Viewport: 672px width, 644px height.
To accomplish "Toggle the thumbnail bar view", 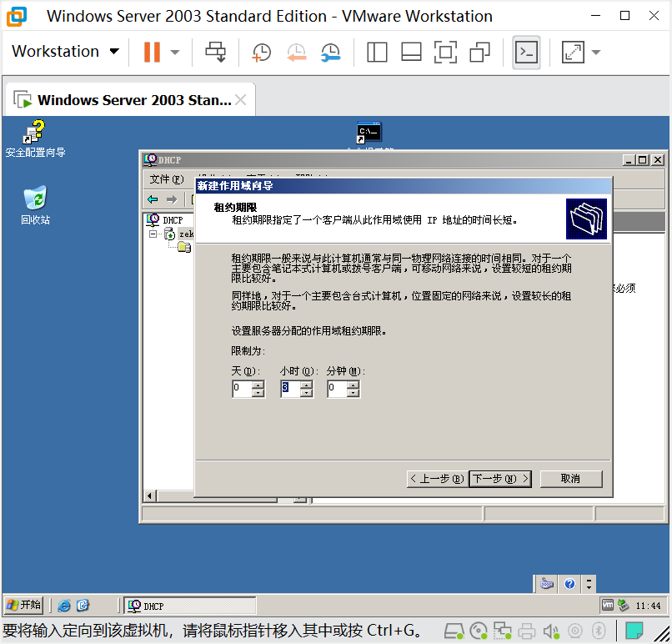I will click(x=411, y=52).
